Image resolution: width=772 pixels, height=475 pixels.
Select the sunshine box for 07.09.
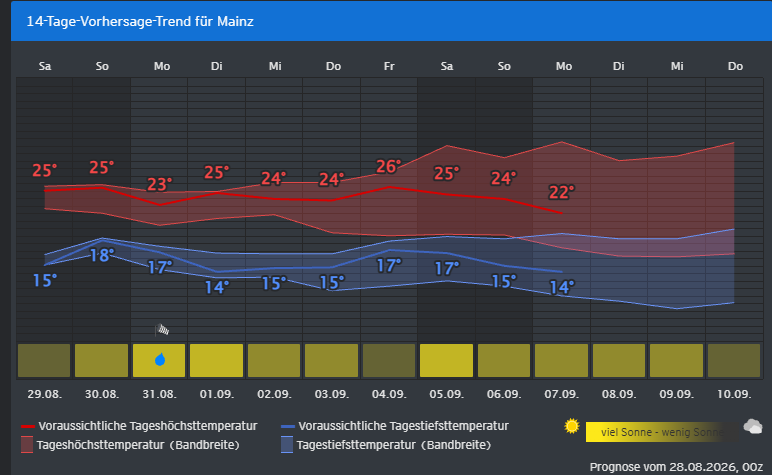coord(561,361)
